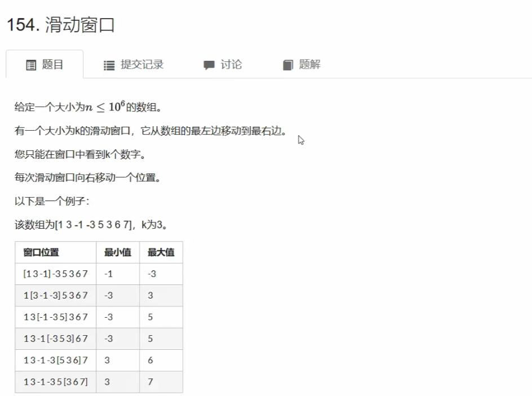This screenshot has width=532, height=396.
Task: Click the book icon beside 题解
Action: coord(288,65)
